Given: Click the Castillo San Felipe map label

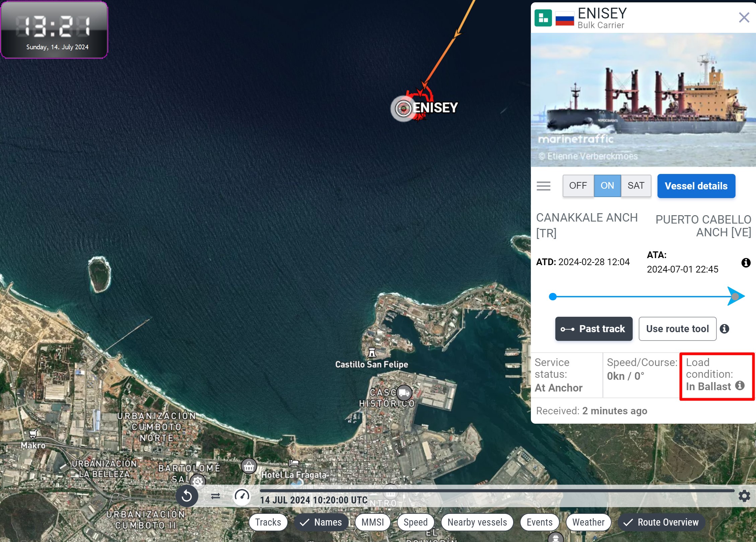Looking at the screenshot, I should [371, 364].
